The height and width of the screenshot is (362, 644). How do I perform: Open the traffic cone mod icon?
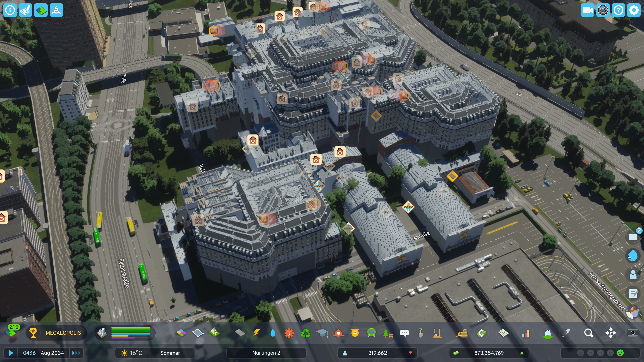click(x=57, y=10)
